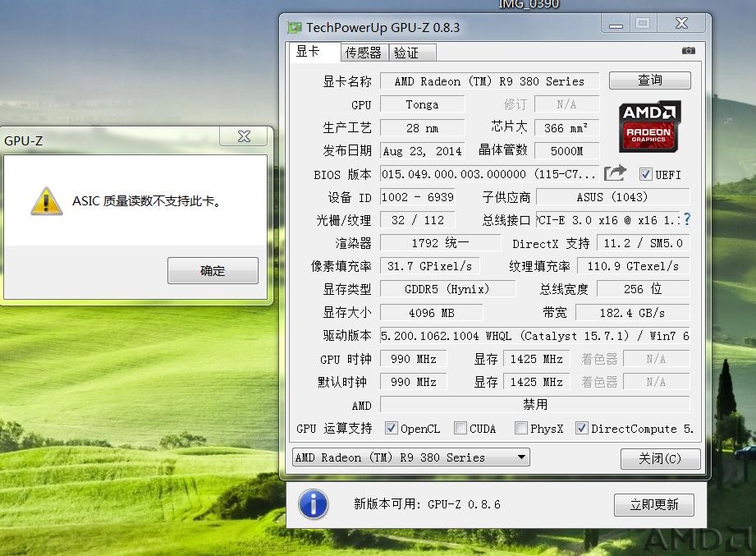Screen dimensions: 756x556
Task: Click the AMD CrossFire field showing 禁用
Action: tap(534, 404)
